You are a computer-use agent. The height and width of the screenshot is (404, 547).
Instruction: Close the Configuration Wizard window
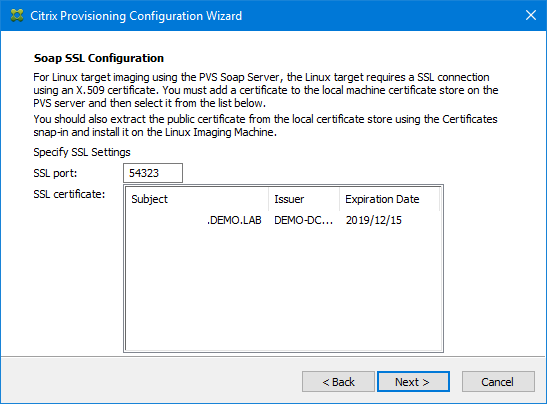531,15
